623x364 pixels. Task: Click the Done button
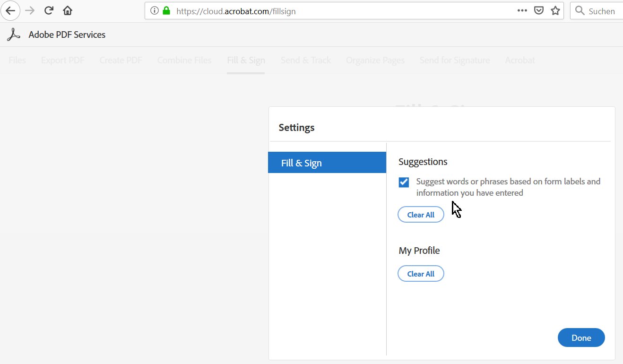click(581, 338)
